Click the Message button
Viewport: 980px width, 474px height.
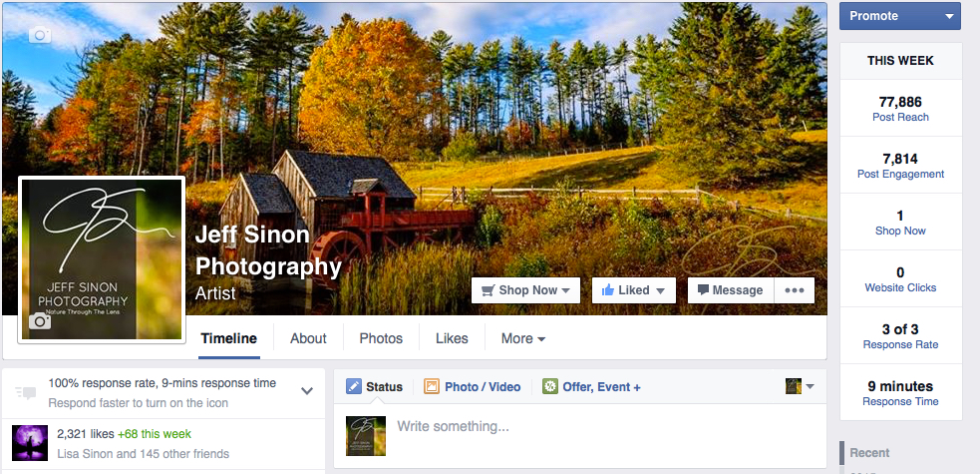(730, 290)
